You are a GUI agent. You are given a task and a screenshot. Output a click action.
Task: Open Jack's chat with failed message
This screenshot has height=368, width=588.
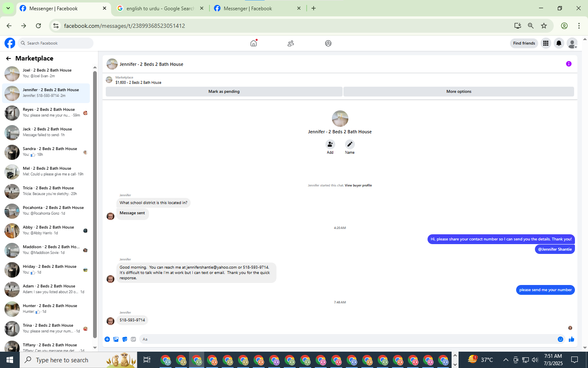pos(46,132)
